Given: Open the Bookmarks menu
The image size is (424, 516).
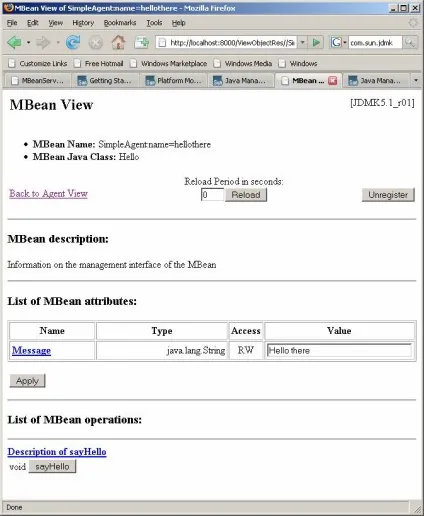Looking at the screenshot, I should [x=120, y=23].
